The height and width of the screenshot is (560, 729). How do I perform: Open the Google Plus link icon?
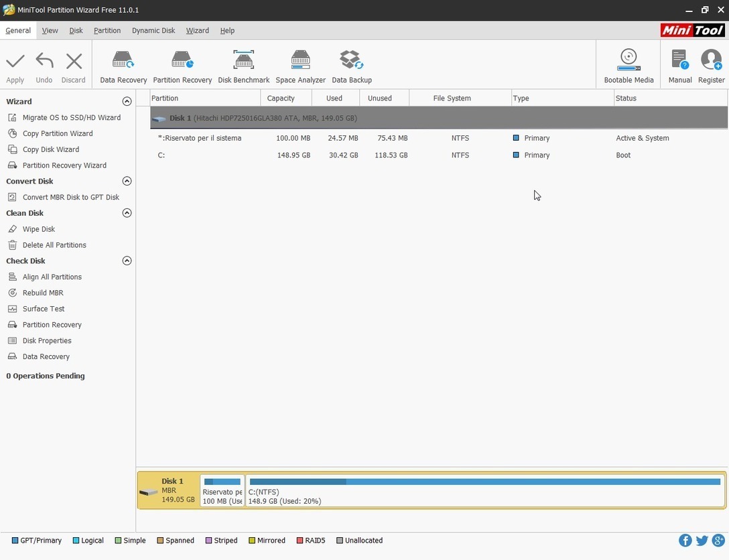(x=718, y=540)
